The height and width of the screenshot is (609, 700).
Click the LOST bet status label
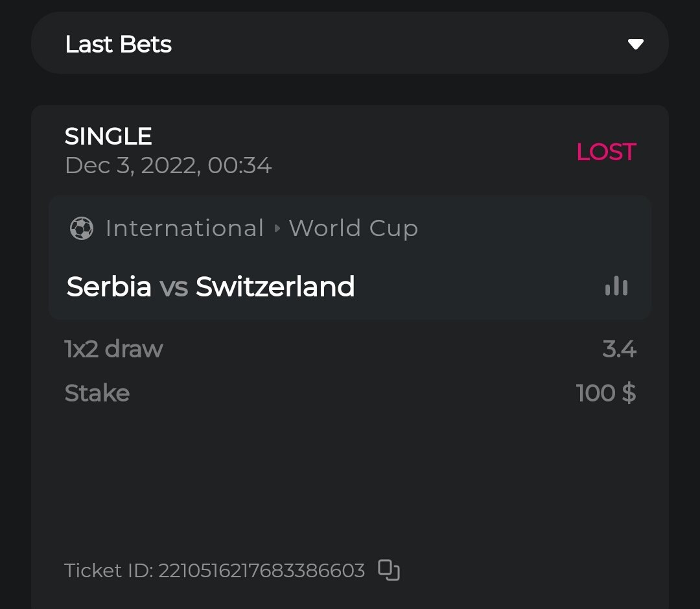click(606, 152)
